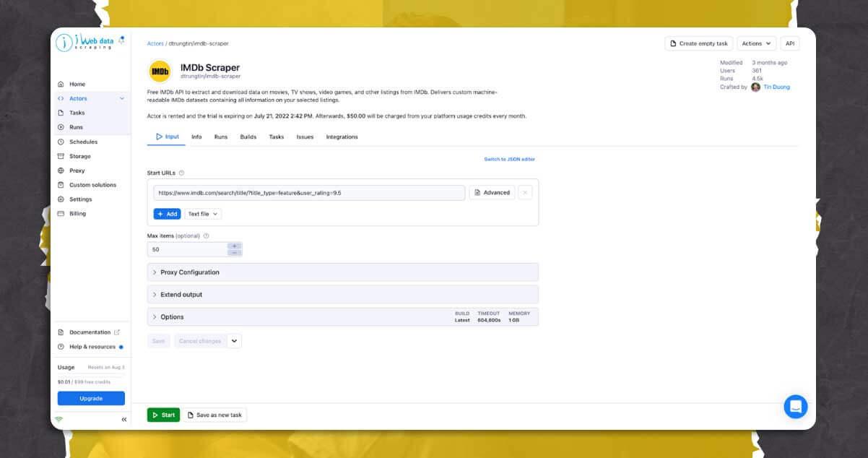Click the green Start button

(163, 415)
